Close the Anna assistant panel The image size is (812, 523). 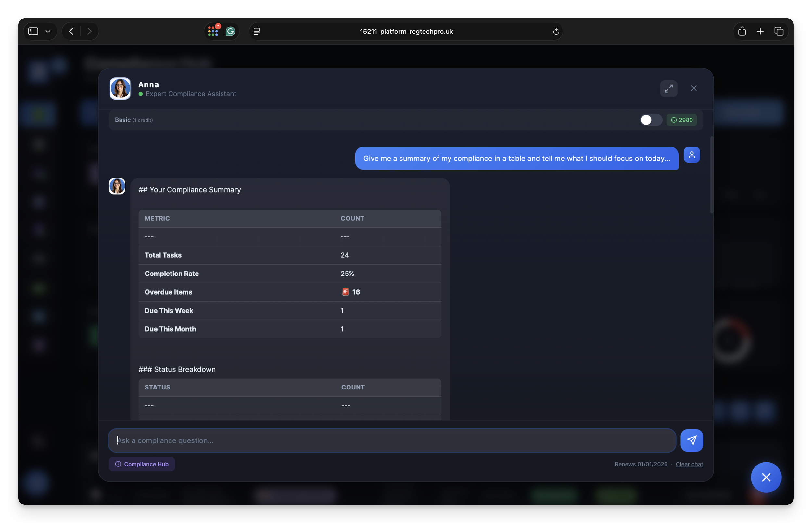point(693,88)
